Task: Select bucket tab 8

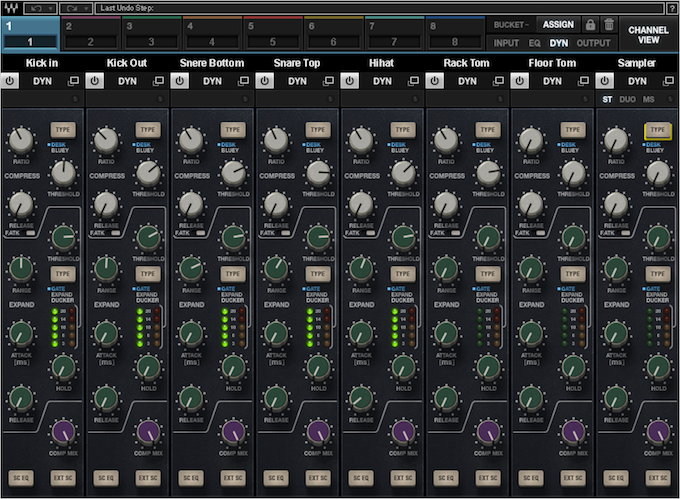Action: (x=455, y=34)
